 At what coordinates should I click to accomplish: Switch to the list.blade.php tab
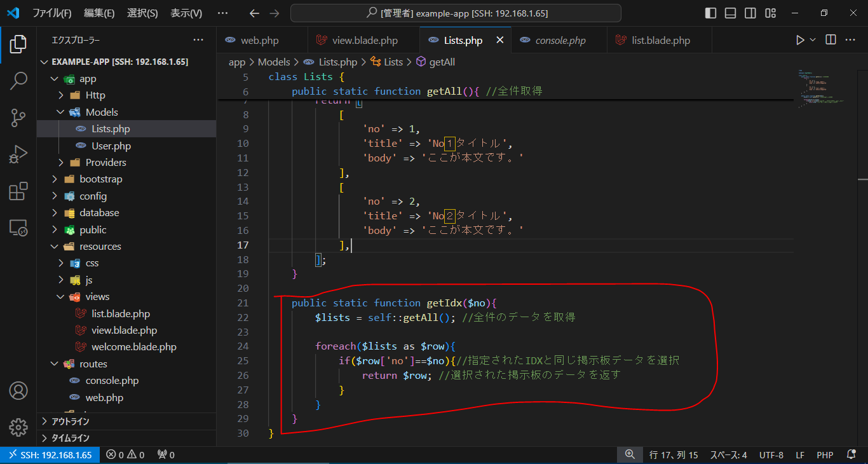(x=660, y=40)
